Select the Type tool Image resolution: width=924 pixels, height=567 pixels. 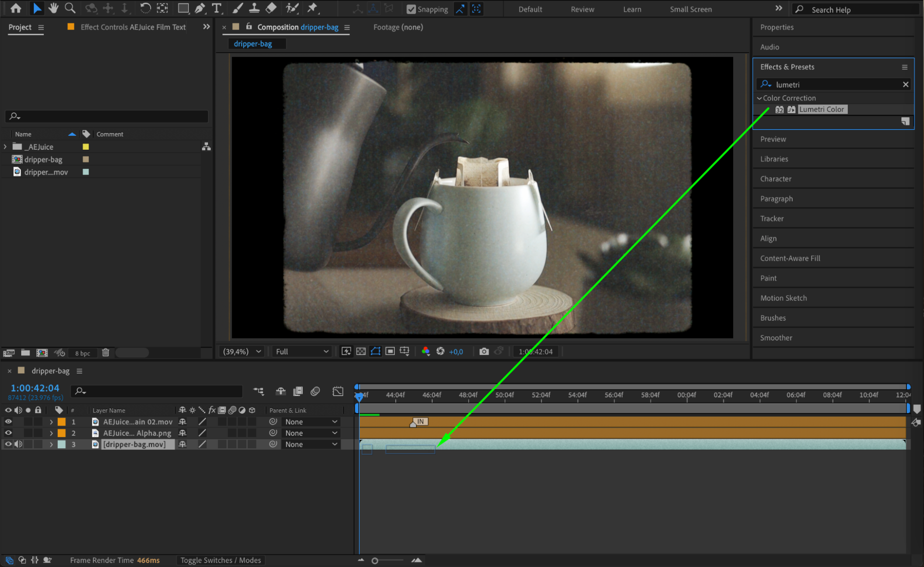click(x=216, y=8)
